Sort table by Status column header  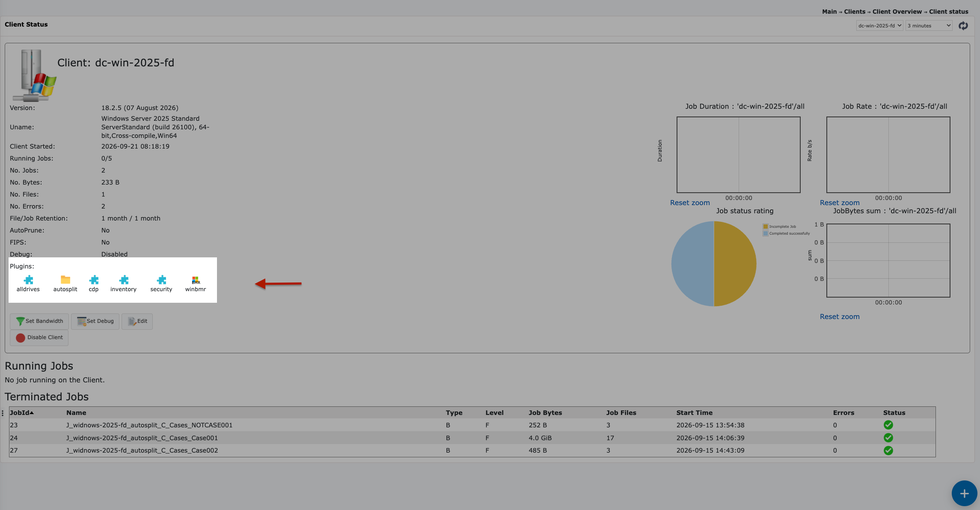click(x=894, y=413)
